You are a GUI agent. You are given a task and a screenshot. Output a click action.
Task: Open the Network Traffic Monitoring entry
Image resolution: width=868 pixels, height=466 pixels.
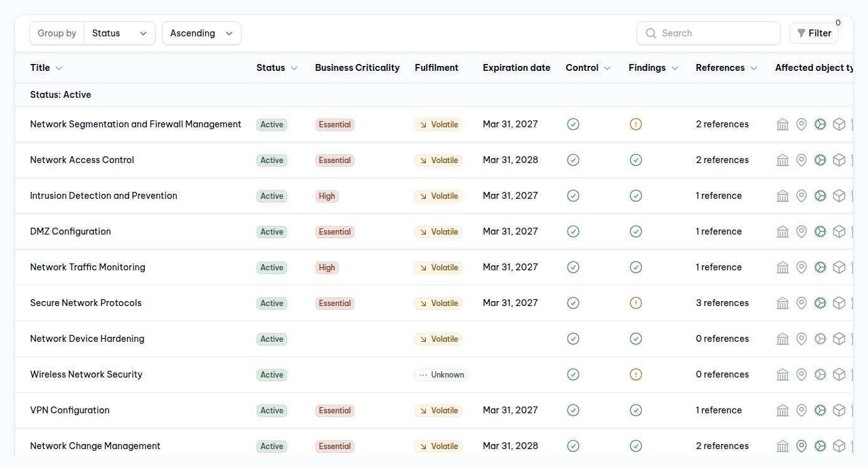point(87,267)
